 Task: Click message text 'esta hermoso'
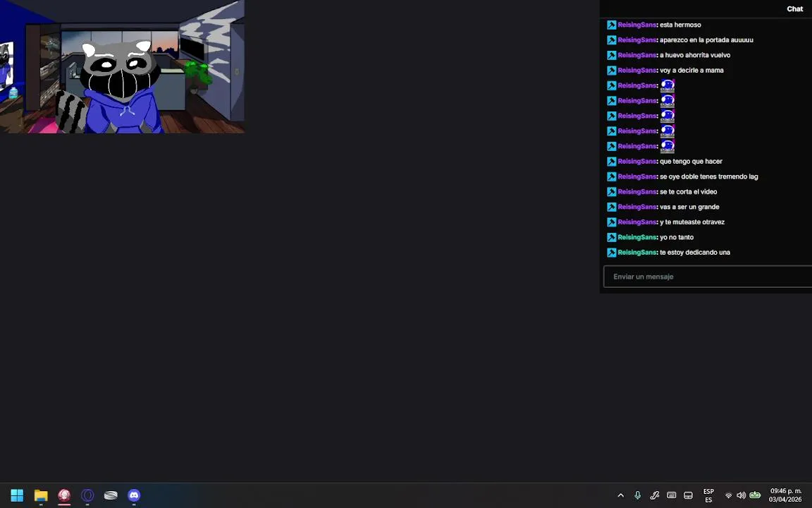680,25
